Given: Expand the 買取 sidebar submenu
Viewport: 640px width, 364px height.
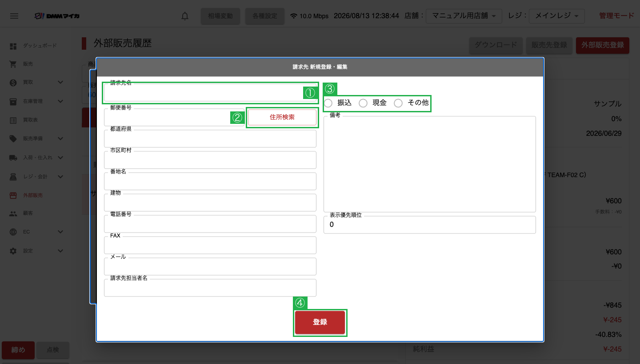Looking at the screenshot, I should 61,83.
